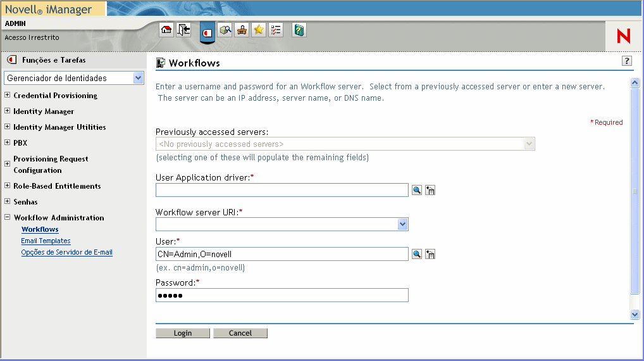Open Opções de Servidor de E-mail link

[x=66, y=252]
